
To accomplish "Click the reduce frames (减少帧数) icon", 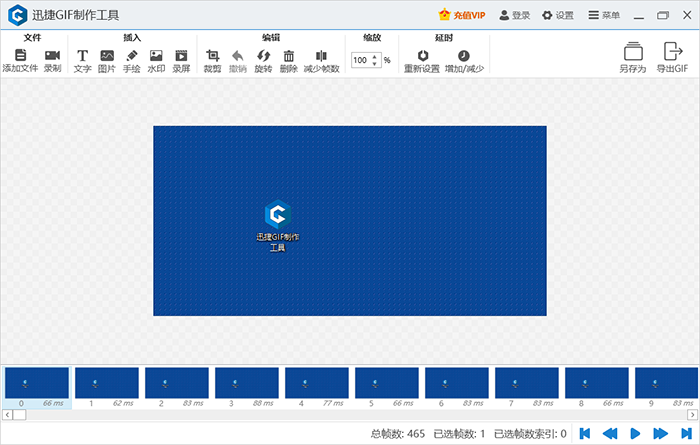I will (321, 57).
